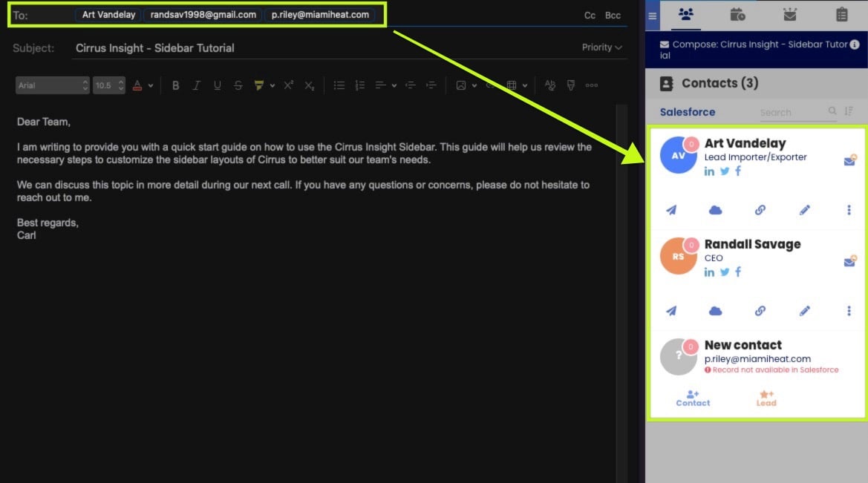Switch to the Contacts people tab
The width and height of the screenshot is (868, 483).
[686, 14]
